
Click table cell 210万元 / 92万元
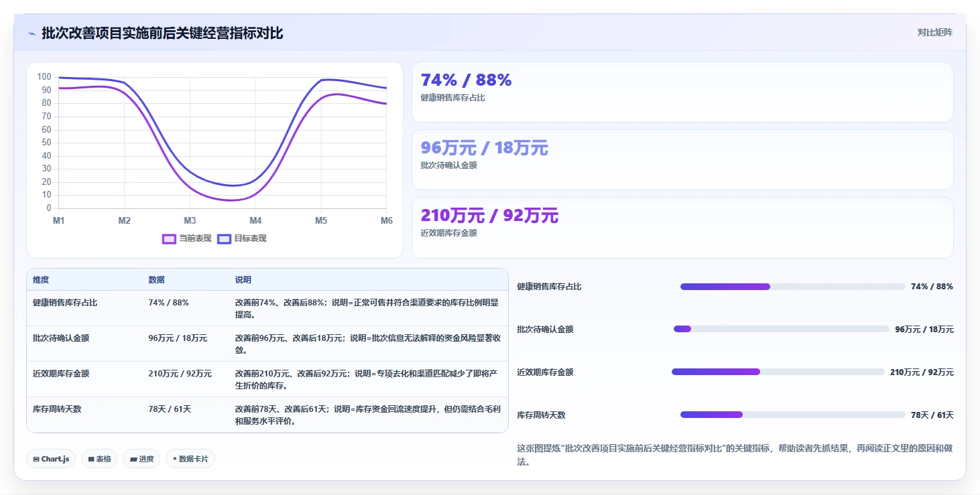[180, 374]
